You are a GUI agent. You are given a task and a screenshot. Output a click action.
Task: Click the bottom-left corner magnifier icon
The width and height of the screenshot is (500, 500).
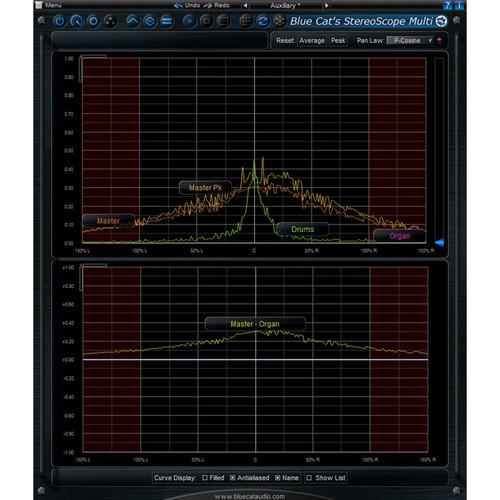pyautogui.click(x=42, y=490)
